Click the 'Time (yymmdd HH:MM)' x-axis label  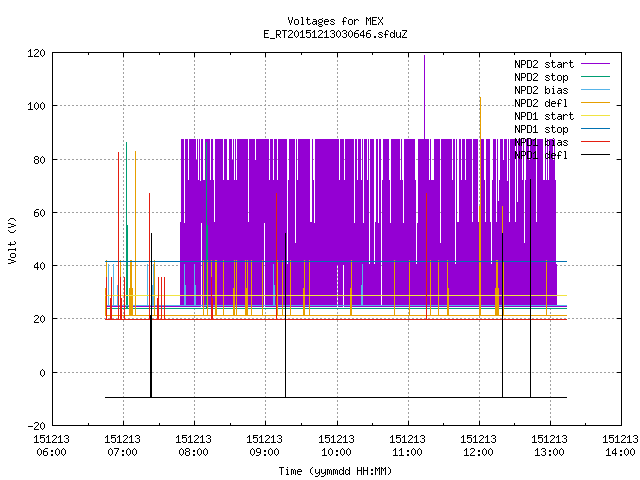tap(335, 471)
